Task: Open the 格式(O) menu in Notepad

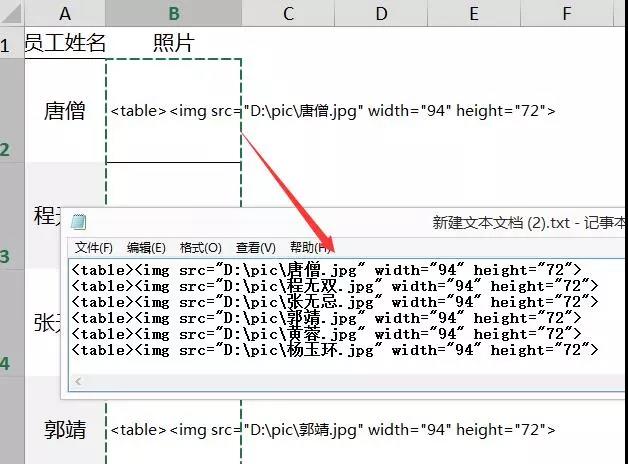Action: pos(201,248)
